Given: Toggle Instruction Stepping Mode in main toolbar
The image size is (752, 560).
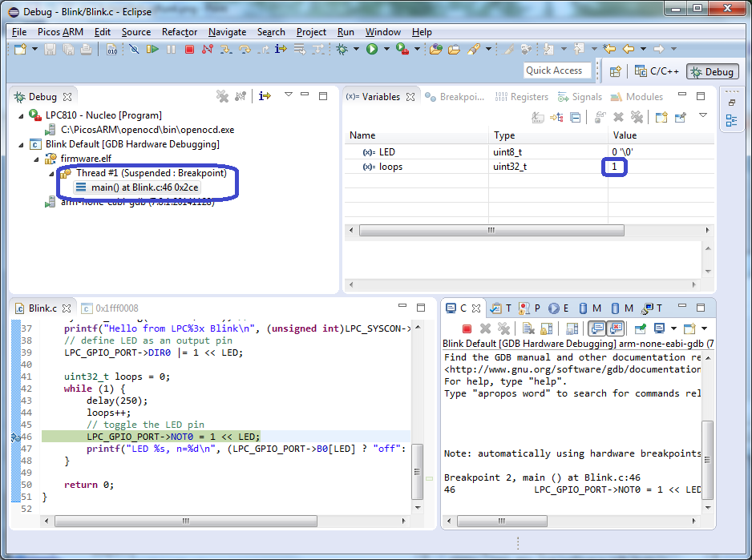Looking at the screenshot, I should coord(281,49).
